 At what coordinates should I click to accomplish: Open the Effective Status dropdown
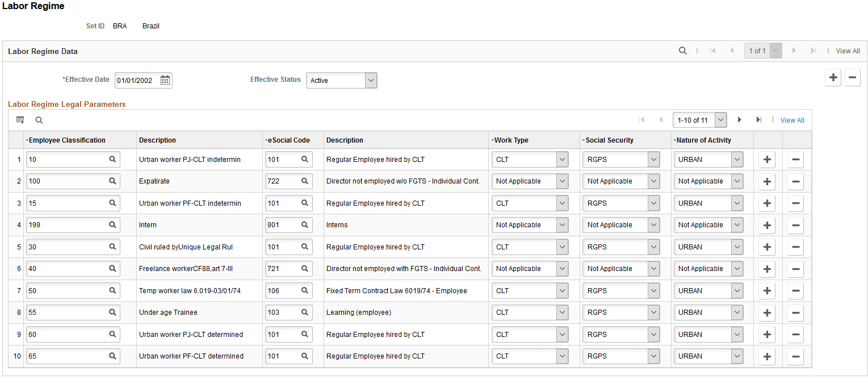pyautogui.click(x=341, y=80)
